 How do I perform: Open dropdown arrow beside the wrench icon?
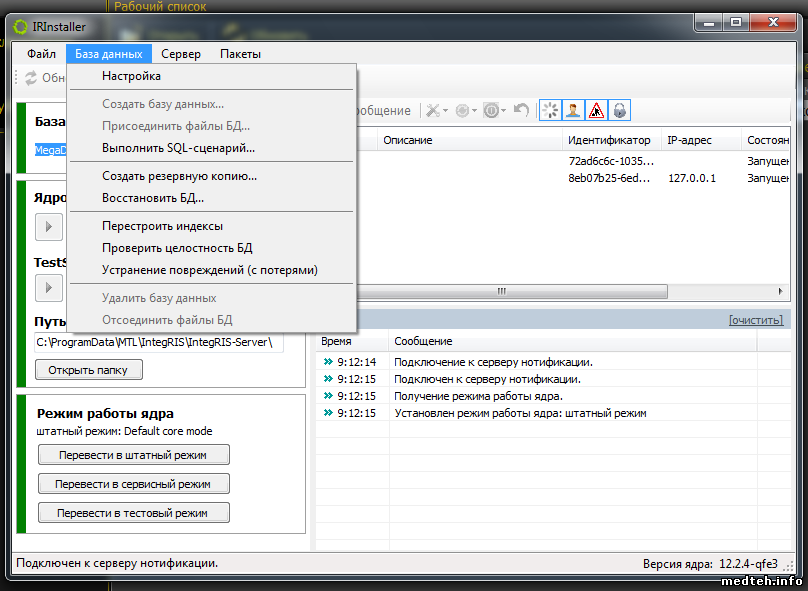click(446, 110)
